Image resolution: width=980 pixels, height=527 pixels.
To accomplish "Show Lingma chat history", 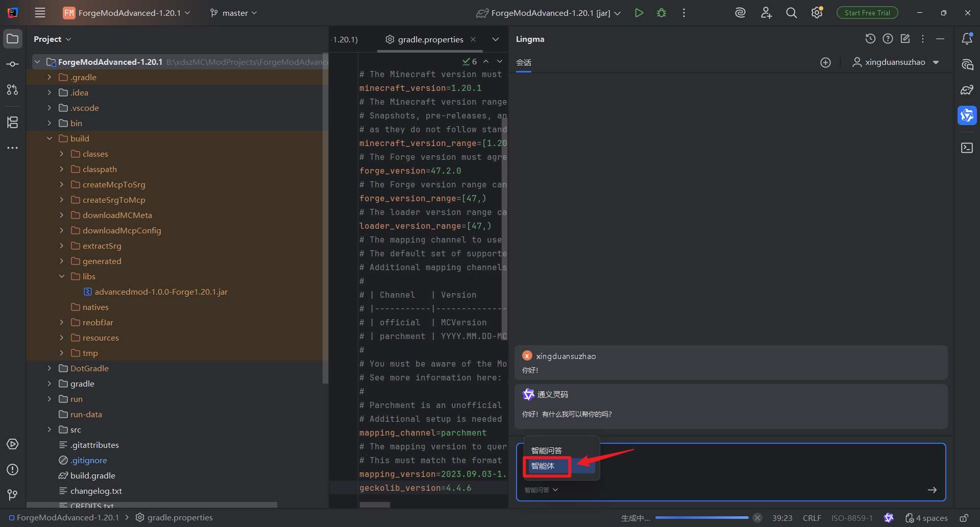I will (x=870, y=39).
